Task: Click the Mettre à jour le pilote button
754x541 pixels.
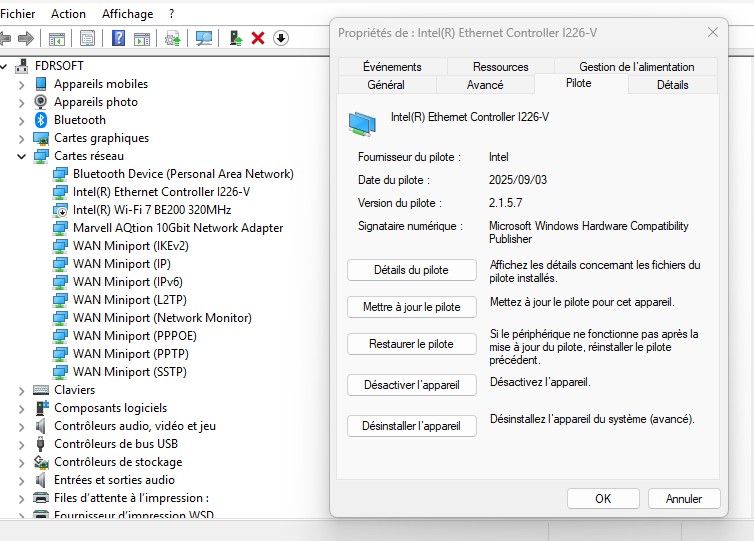Action: point(411,307)
